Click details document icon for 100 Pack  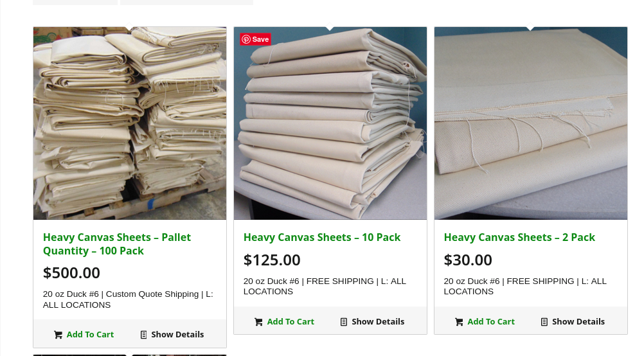143,335
